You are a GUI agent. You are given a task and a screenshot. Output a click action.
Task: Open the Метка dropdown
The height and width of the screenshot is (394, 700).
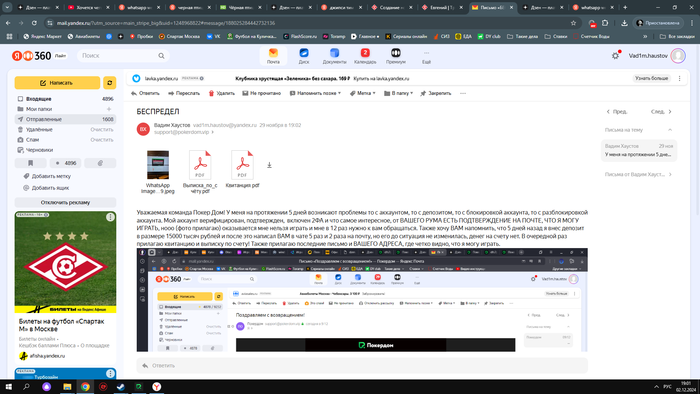[362, 93]
